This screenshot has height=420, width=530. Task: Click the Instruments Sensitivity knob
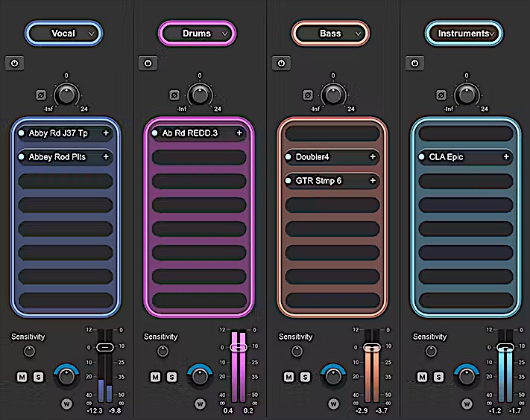tap(431, 351)
